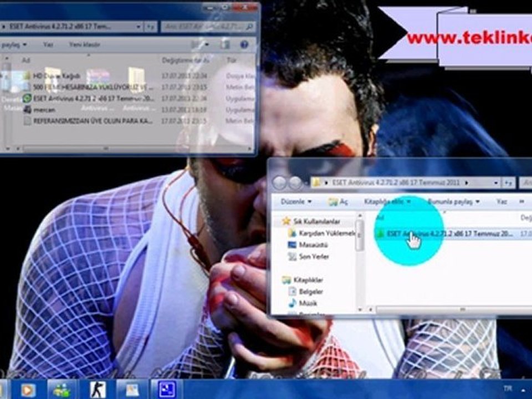Select the blue highlighted taskbar application icon
The width and height of the screenshot is (532, 399).
click(167, 390)
